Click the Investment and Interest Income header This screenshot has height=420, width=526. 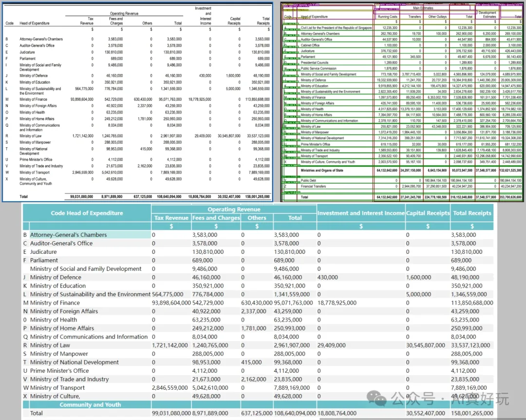click(x=361, y=213)
